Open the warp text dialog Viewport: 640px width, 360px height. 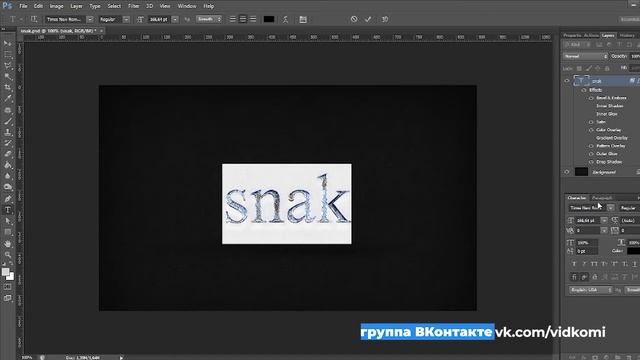(x=285, y=19)
